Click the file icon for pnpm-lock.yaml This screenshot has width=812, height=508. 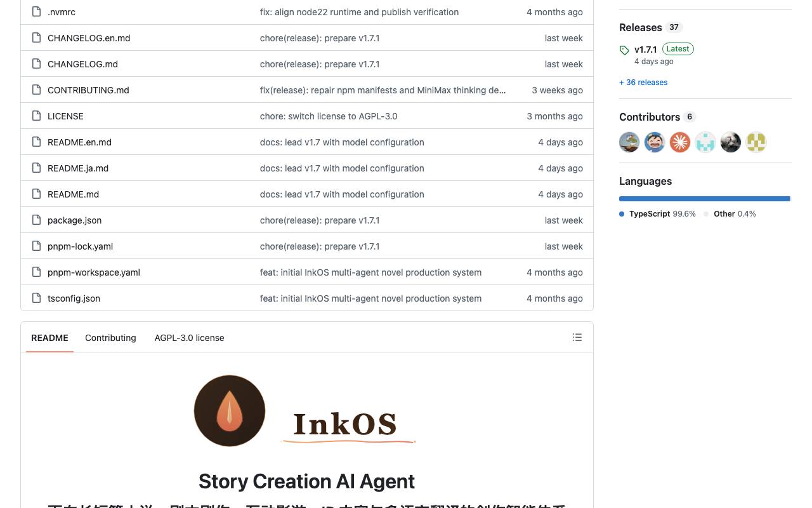36,246
